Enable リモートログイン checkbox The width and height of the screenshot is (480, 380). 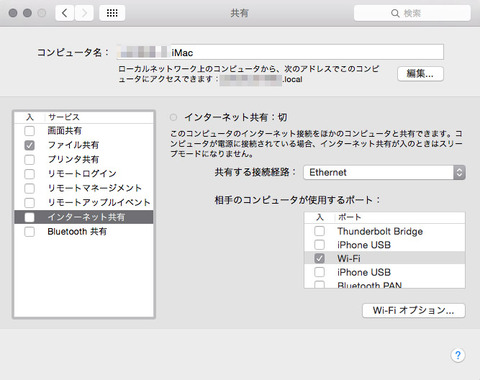pos(29,174)
